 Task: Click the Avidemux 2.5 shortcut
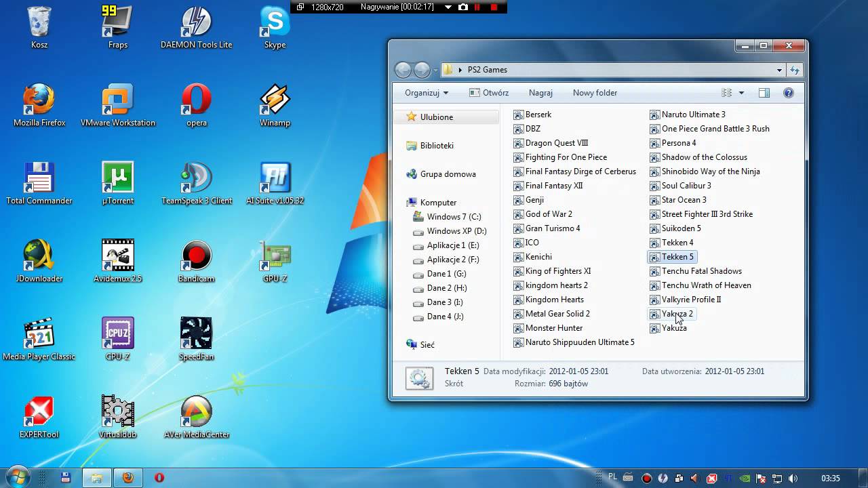117,262
